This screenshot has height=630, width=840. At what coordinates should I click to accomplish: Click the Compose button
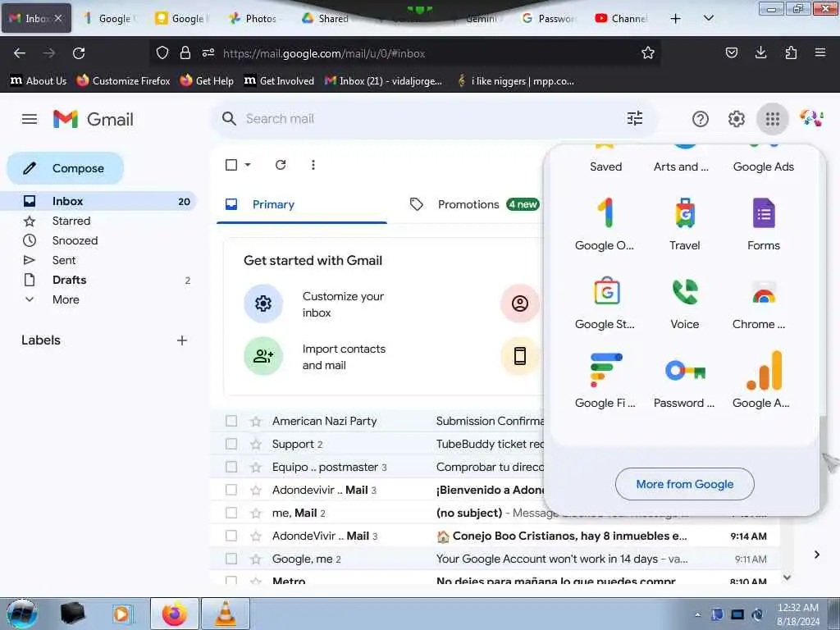(x=65, y=168)
